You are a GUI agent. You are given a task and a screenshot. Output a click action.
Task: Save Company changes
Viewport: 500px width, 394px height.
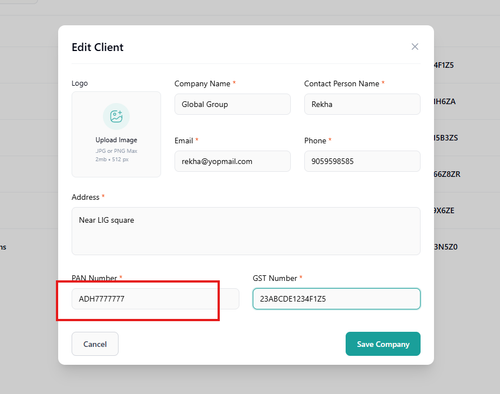pos(383,344)
